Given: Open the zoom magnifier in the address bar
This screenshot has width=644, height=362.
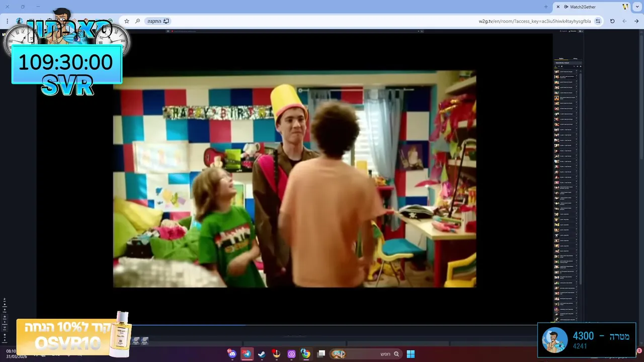Looking at the screenshot, I should click(x=137, y=21).
